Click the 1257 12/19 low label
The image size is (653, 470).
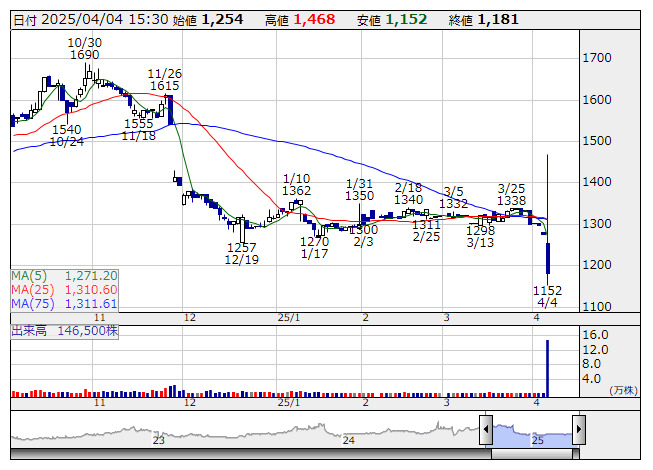(x=242, y=254)
